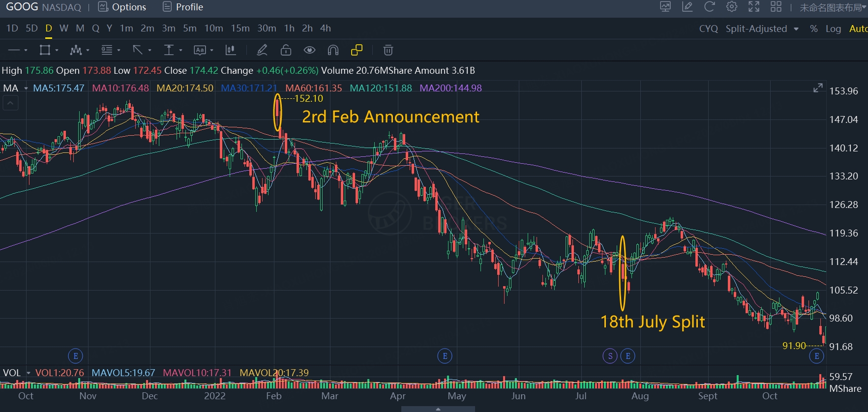This screenshot has width=868, height=412.
Task: Open the multi-chart grid layout icon
Action: 776,7
